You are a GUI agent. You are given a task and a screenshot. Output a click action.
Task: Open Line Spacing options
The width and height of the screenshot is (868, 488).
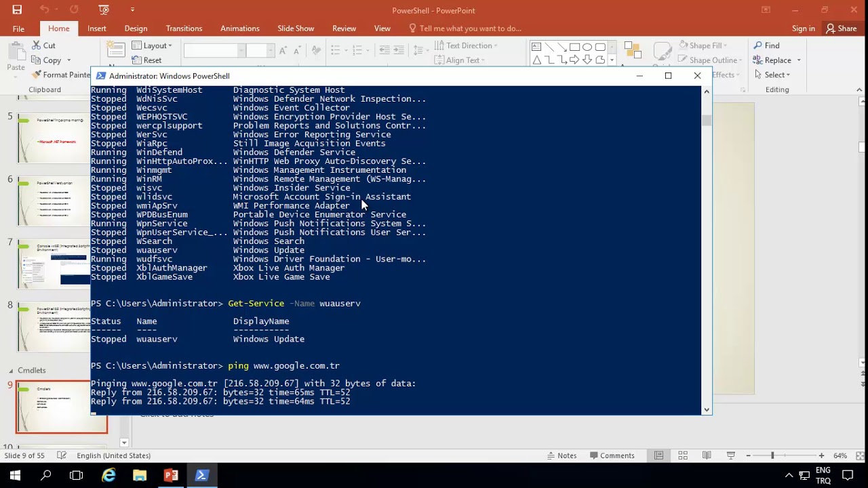coord(420,51)
